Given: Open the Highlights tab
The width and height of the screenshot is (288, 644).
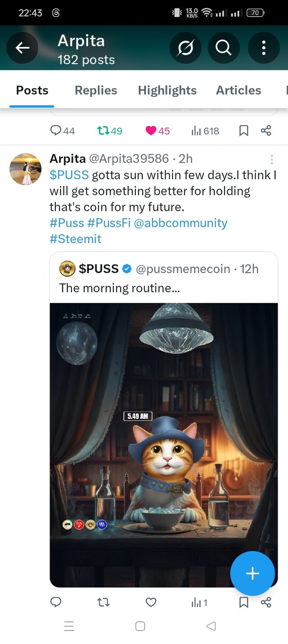Looking at the screenshot, I should (x=167, y=90).
